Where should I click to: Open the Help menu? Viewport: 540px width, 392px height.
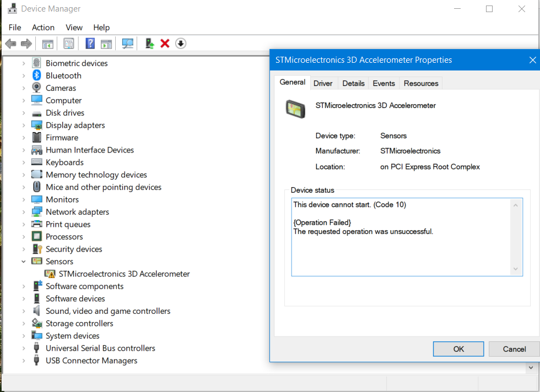pyautogui.click(x=101, y=28)
